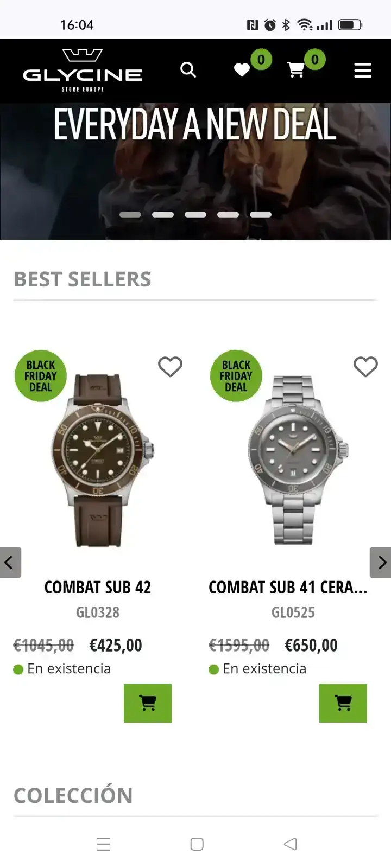Open the Combat Sub 41 Cera... title link
Viewport: 391px width, 868px height.
pyautogui.click(x=288, y=588)
